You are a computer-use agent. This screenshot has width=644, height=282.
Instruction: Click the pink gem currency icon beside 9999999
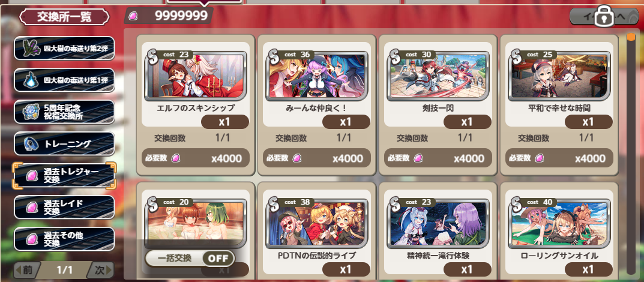coord(133,16)
